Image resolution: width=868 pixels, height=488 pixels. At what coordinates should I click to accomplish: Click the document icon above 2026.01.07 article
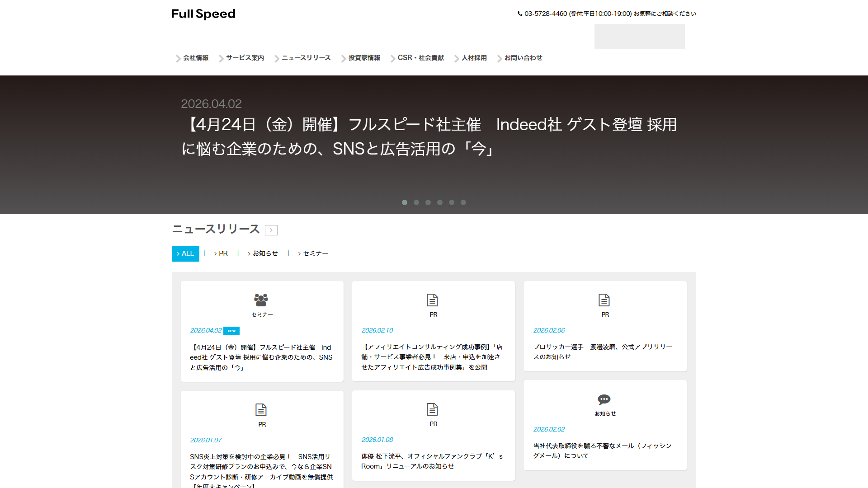[x=261, y=410]
